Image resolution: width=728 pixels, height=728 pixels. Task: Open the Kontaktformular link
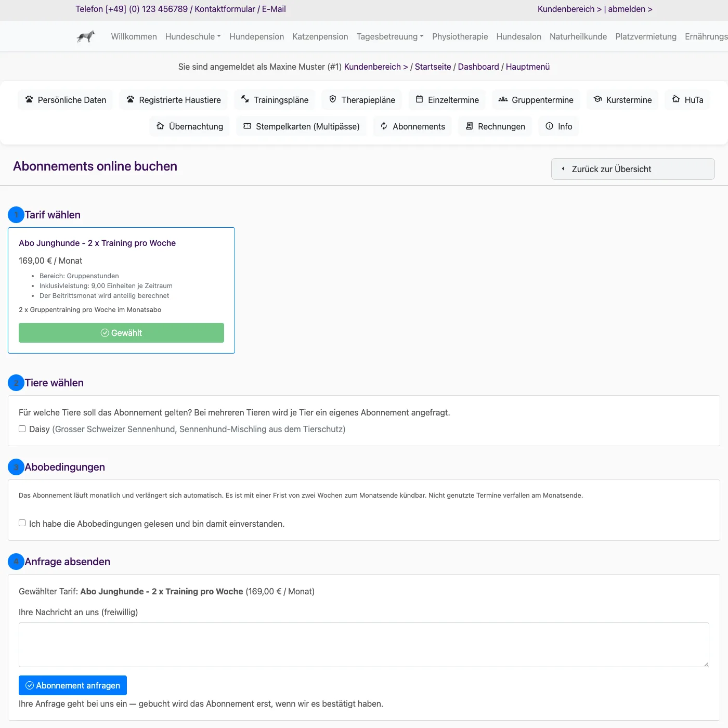pos(225,9)
